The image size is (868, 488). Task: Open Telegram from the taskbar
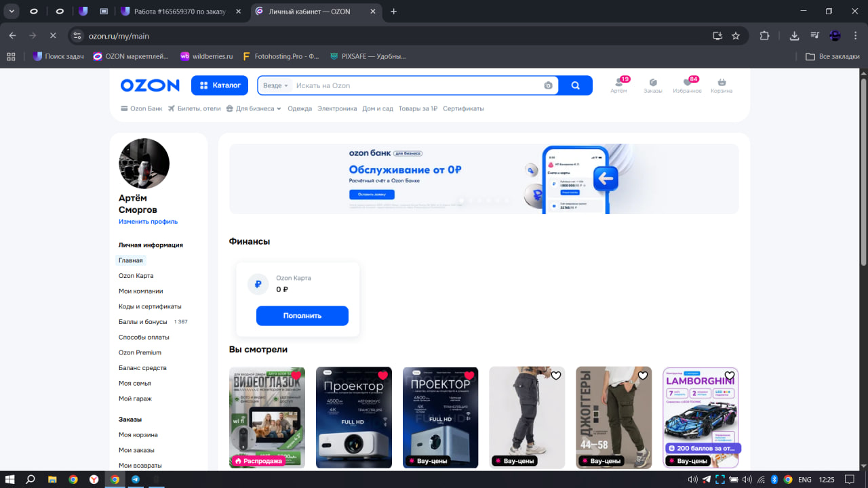(136, 479)
